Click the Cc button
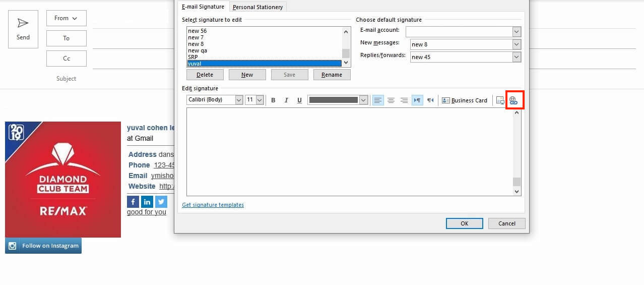The width and height of the screenshot is (644, 285). pos(67,59)
